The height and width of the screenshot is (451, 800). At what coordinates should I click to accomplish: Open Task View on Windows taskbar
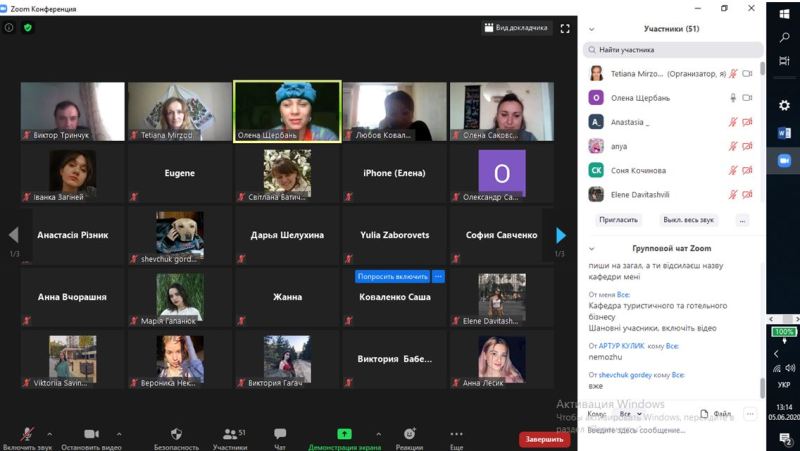[784, 61]
